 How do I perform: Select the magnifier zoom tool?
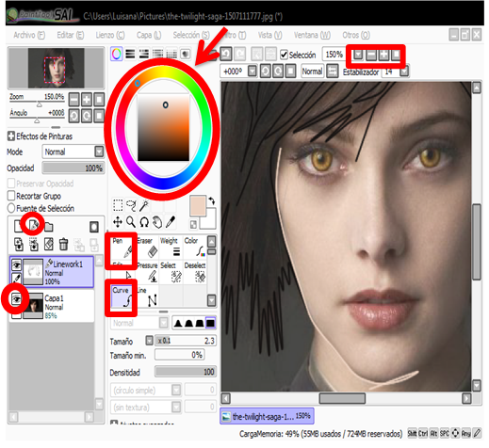point(131,222)
